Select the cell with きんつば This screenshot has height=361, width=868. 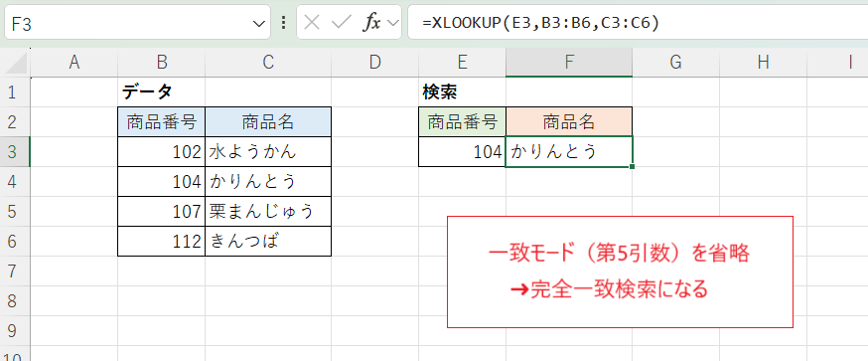(x=268, y=242)
